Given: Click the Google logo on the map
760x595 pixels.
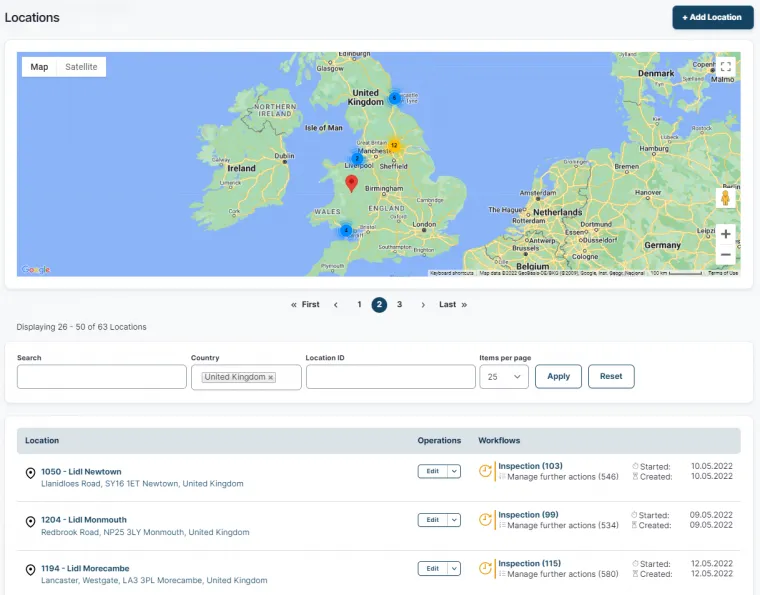Looking at the screenshot, I should [36, 269].
